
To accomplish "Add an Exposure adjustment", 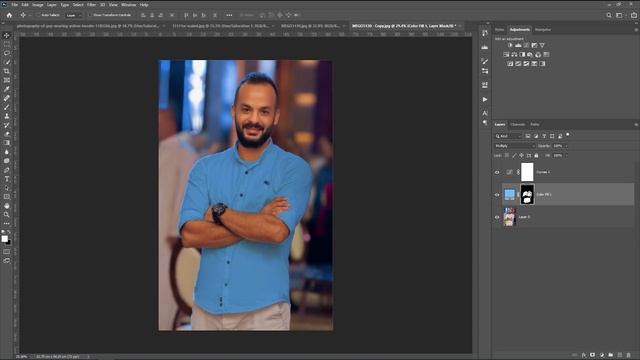I will click(534, 45).
